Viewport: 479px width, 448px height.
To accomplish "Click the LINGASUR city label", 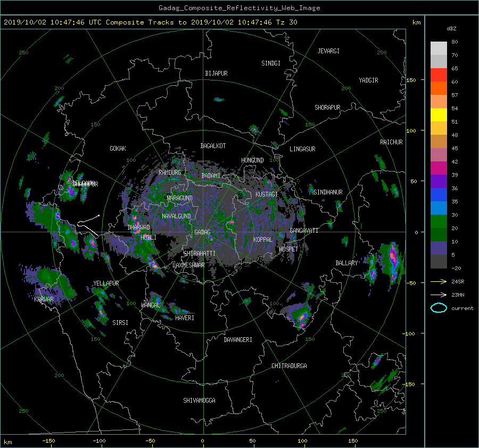I will point(302,149).
